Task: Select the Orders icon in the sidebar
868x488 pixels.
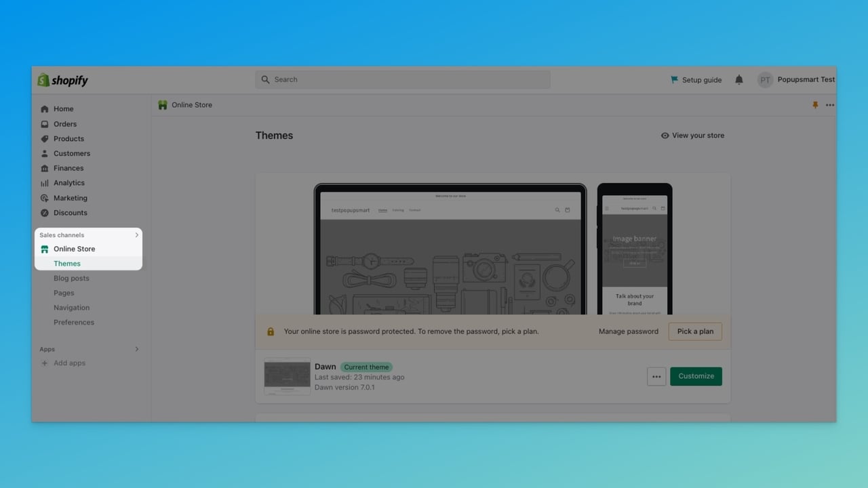Action: pos(44,123)
